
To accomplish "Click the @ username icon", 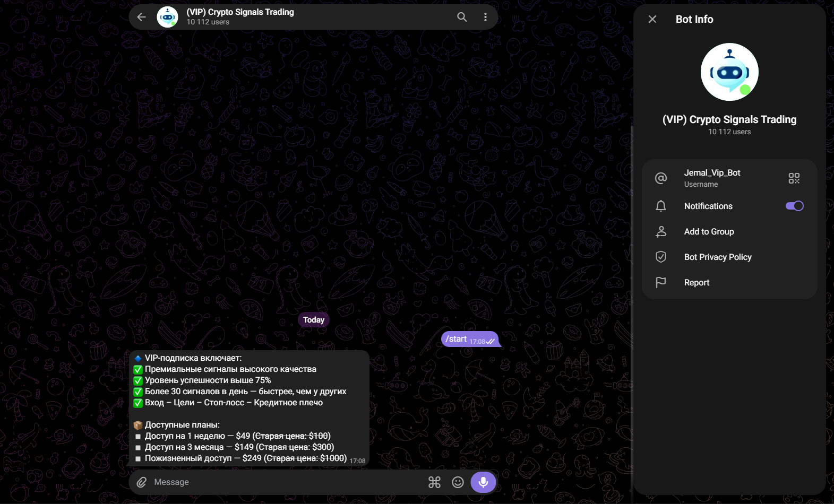I will coord(661,178).
